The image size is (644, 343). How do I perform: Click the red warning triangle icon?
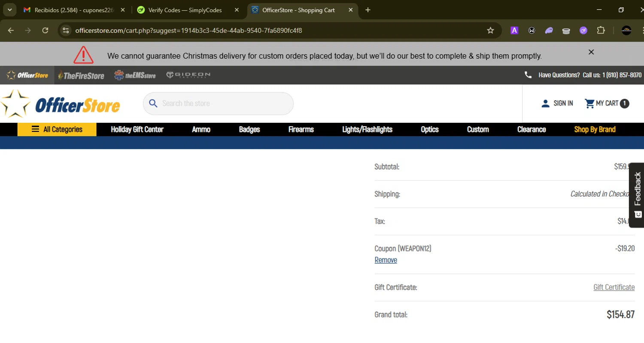(83, 55)
